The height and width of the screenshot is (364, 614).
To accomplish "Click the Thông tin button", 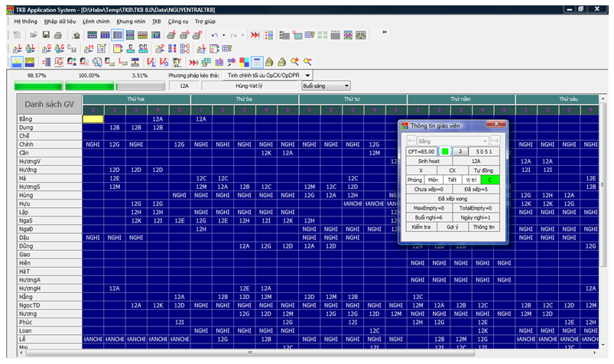I will (x=483, y=227).
